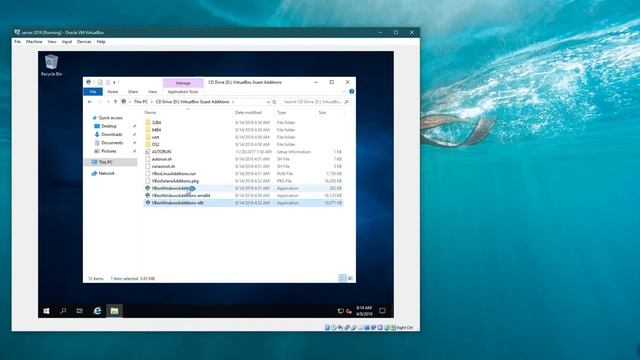Open the VirtualBox Help menu

[x=101, y=42]
